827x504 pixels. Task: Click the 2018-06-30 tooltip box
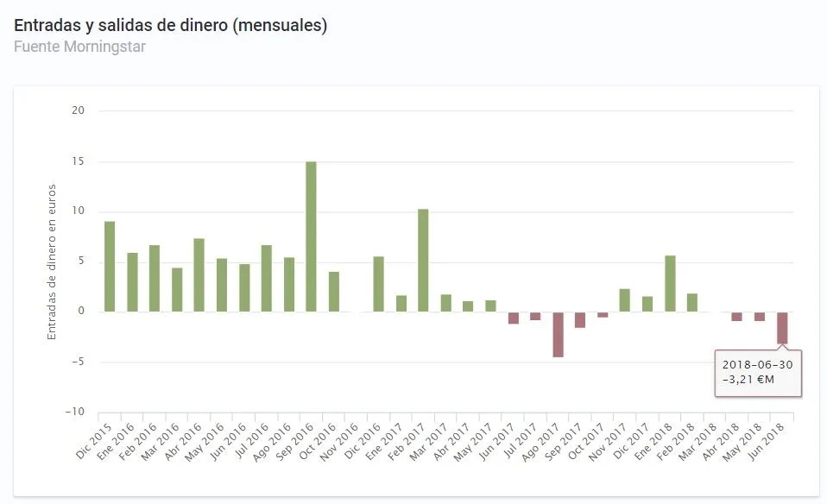pos(758,373)
